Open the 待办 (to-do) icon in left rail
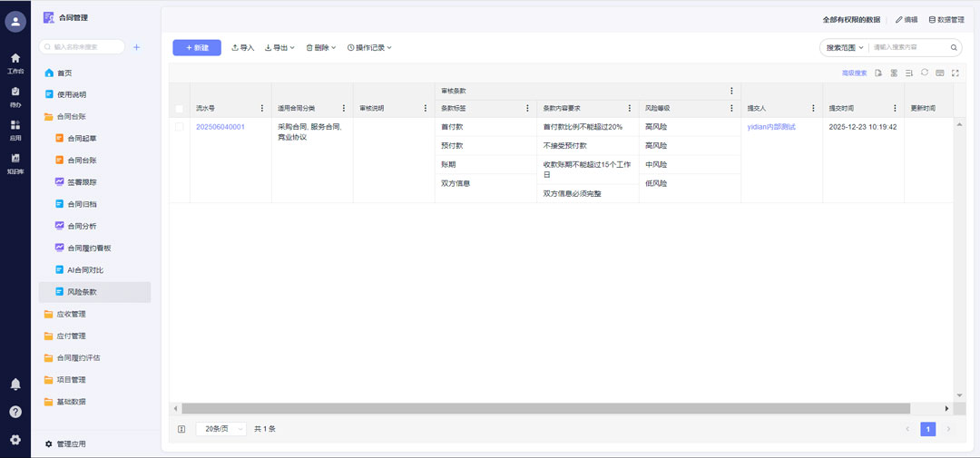980x458 pixels. (x=15, y=95)
